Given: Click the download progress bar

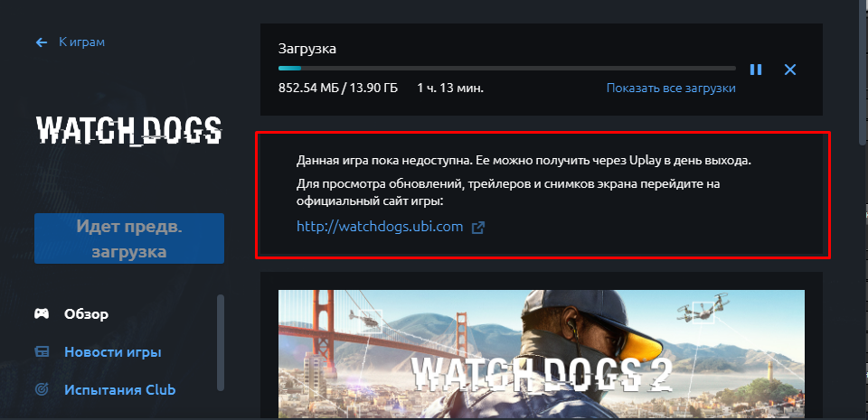Looking at the screenshot, I should coord(506,69).
